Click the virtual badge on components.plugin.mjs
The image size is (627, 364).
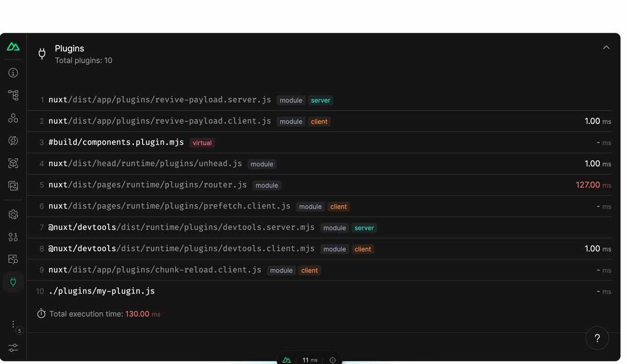click(202, 143)
